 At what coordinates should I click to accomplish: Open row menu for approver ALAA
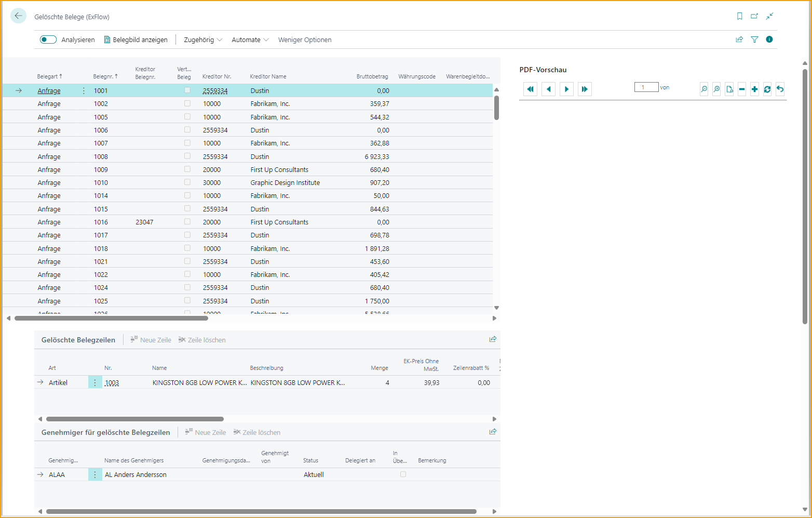tap(95, 474)
